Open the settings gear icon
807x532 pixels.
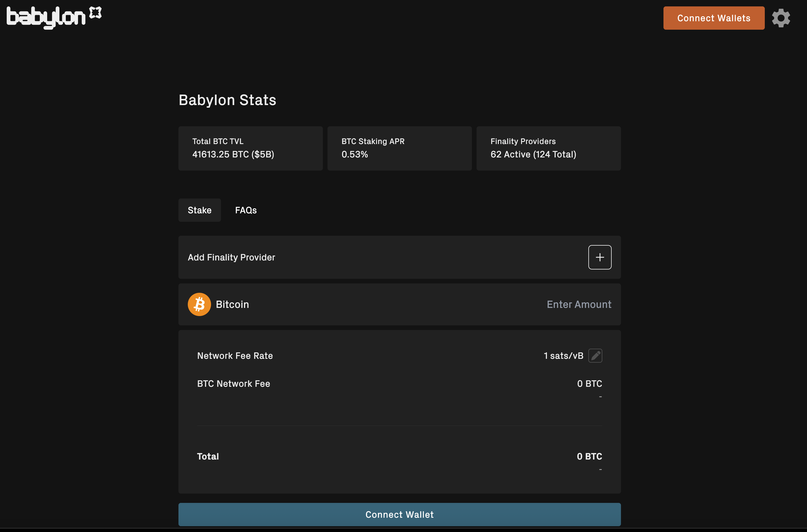point(781,18)
